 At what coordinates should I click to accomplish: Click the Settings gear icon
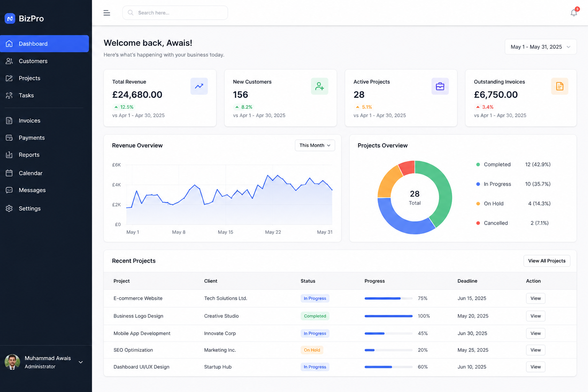click(x=9, y=208)
